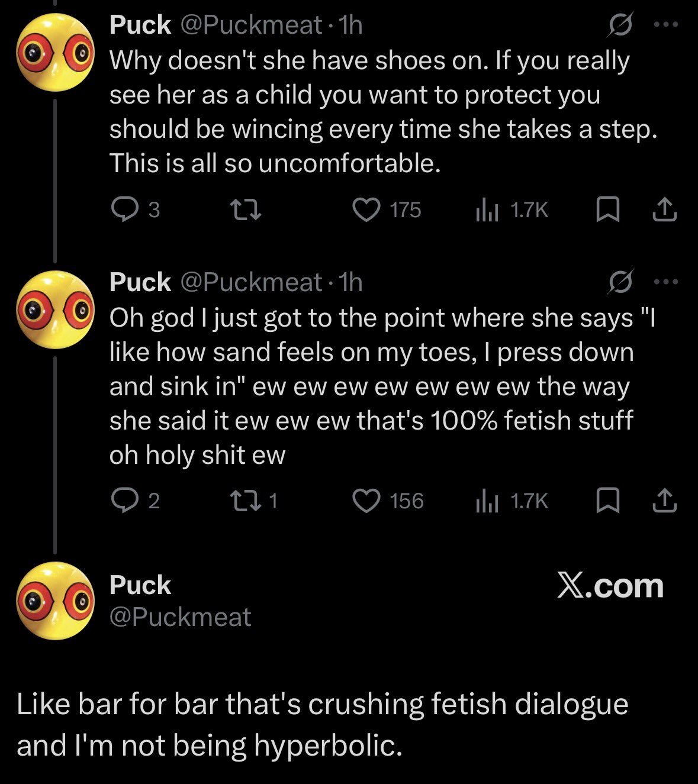The image size is (698, 784).
Task: Retweet the first tweet about shoes
Action: click(245, 209)
